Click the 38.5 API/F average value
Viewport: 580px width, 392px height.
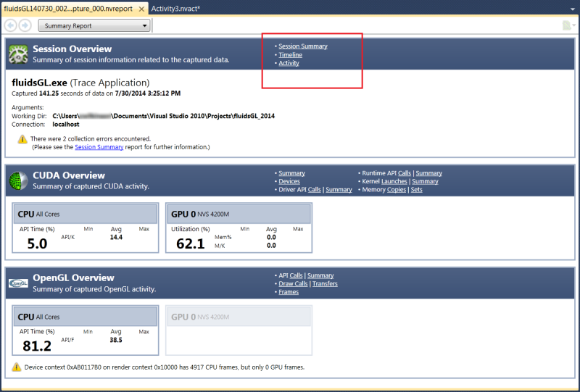(x=116, y=340)
